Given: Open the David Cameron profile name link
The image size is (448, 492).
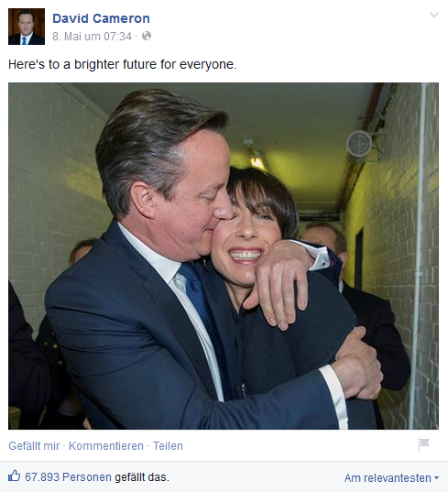Looking at the screenshot, I should 101,18.
